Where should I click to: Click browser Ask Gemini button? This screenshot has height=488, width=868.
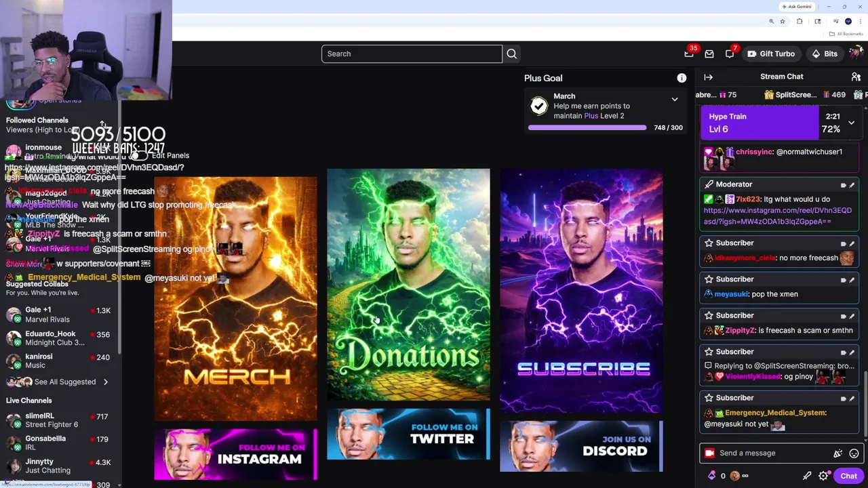pos(797,7)
